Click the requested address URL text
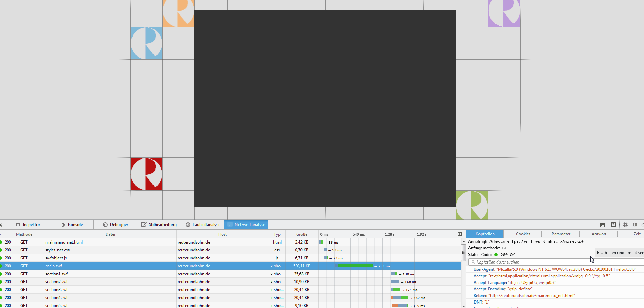This screenshot has width=644, height=308. point(545,242)
